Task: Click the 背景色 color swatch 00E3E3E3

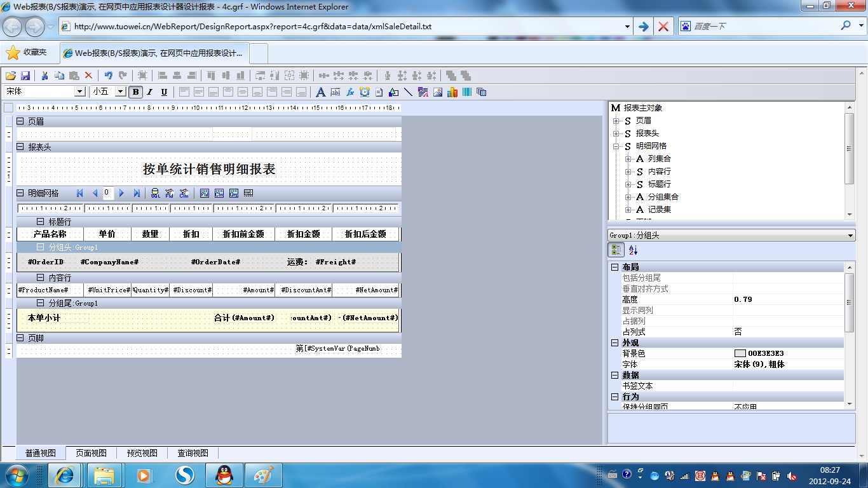Action: click(x=740, y=353)
